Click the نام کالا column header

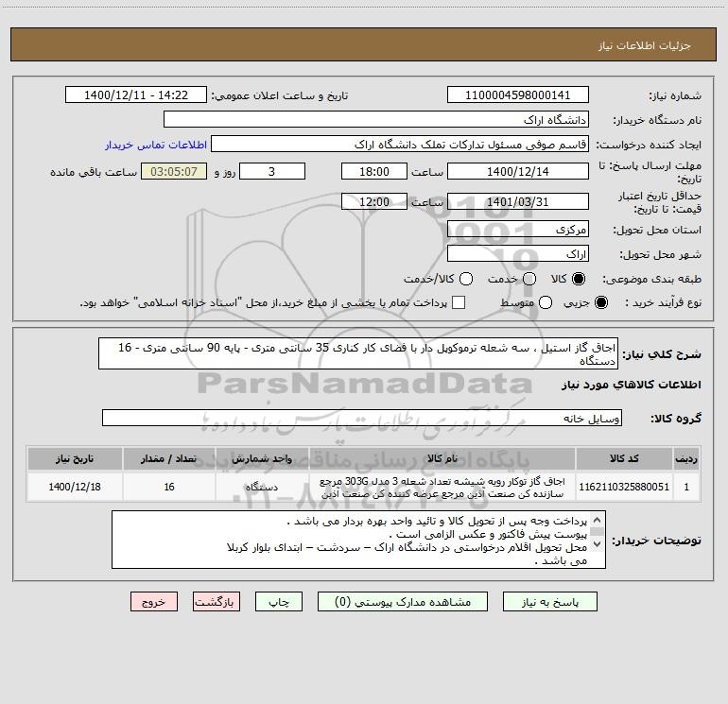coord(442,458)
